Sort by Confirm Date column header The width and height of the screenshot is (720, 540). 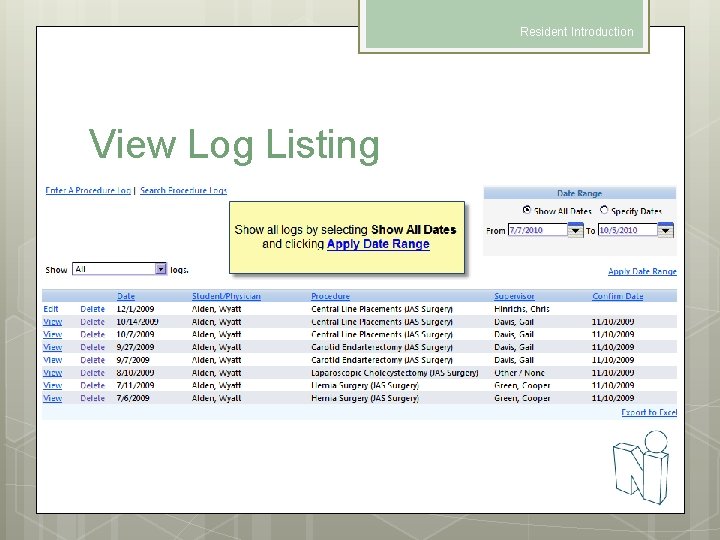click(x=617, y=296)
